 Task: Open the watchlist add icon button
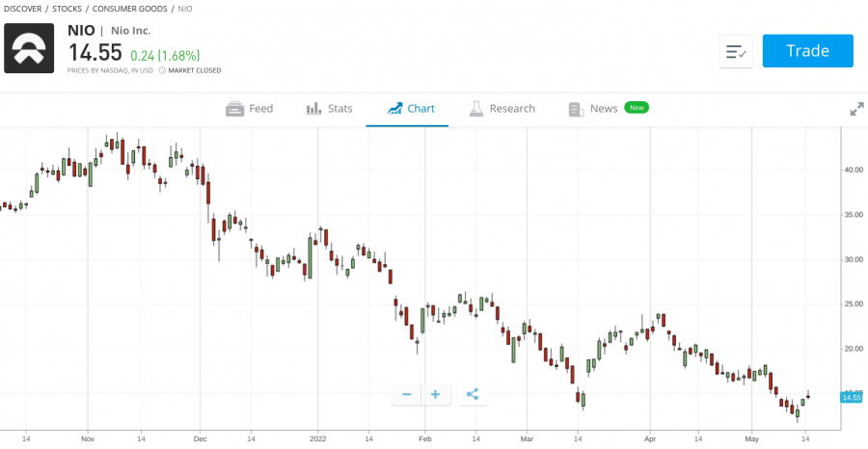(736, 51)
